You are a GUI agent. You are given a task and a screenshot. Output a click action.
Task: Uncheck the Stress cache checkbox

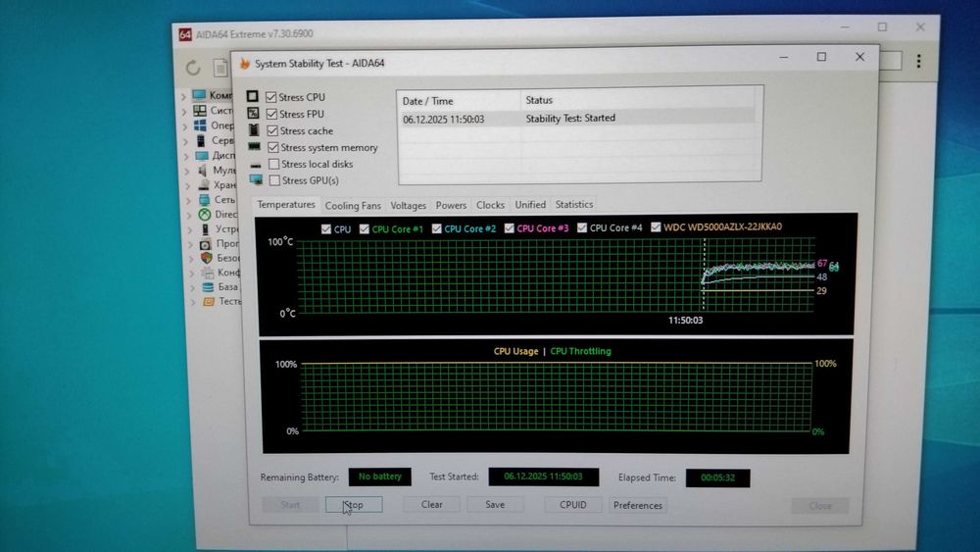point(271,130)
